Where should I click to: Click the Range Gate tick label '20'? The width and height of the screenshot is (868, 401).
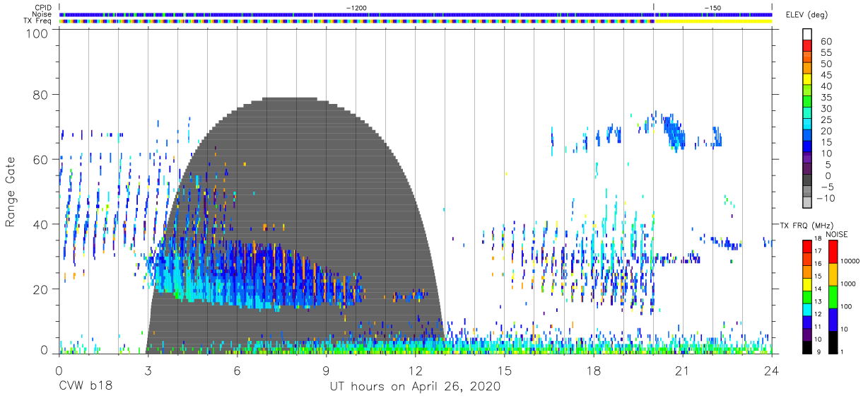pyautogui.click(x=41, y=289)
